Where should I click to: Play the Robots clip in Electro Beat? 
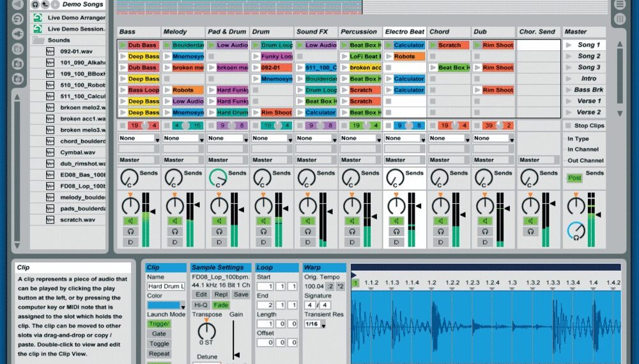coord(389,57)
